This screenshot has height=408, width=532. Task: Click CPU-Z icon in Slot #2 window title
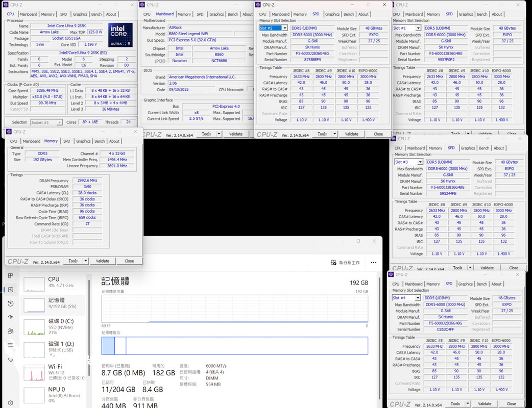258,5
